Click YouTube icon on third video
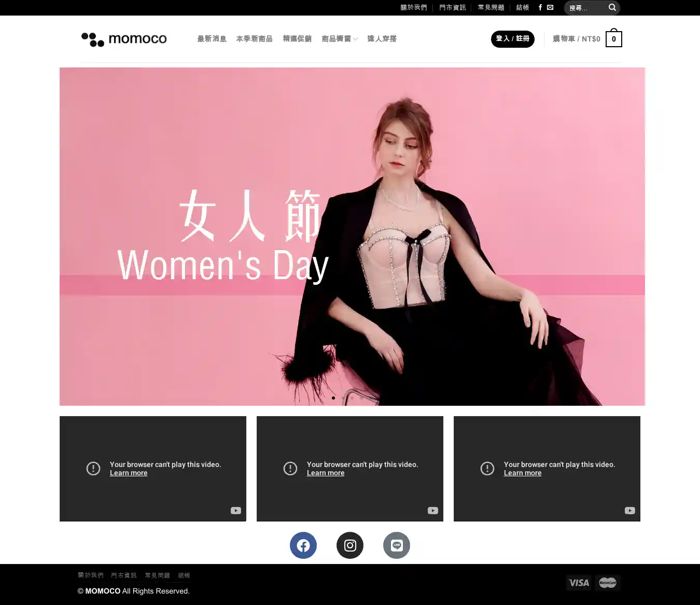The image size is (700, 605). pyautogui.click(x=630, y=511)
